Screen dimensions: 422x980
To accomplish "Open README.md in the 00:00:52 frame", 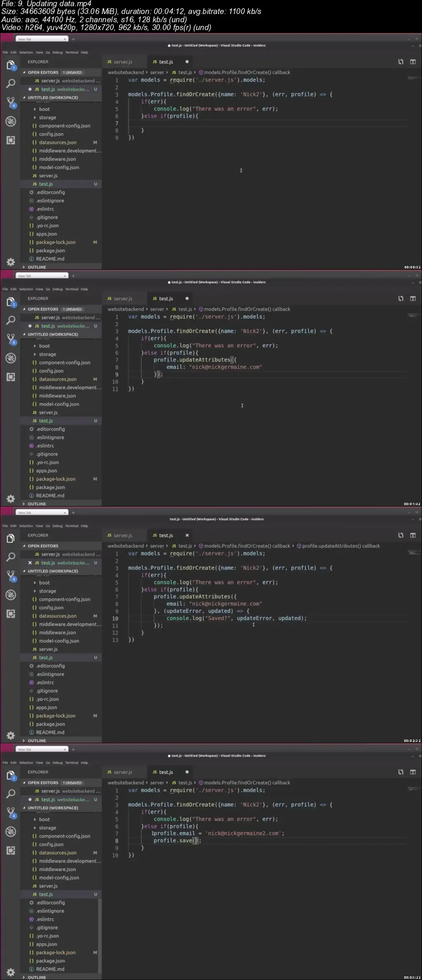I will (50, 259).
